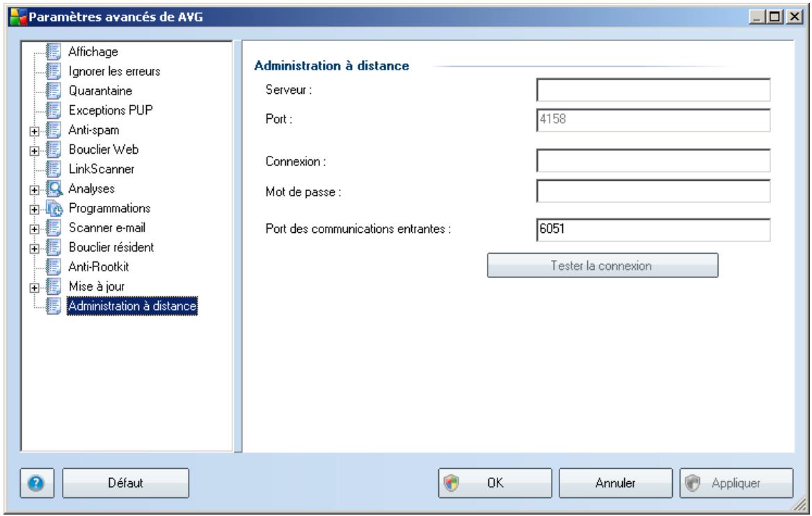The image size is (812, 516).
Task: Click the Anti-spam page icon
Action: [53, 130]
